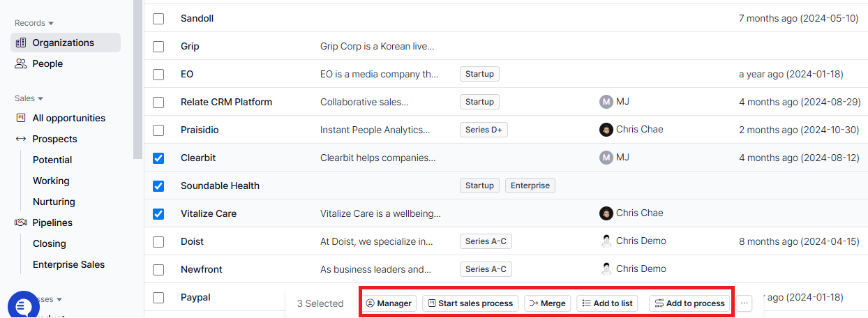This screenshot has width=868, height=318.
Task: Open the Newfront organization
Action: tap(202, 269)
